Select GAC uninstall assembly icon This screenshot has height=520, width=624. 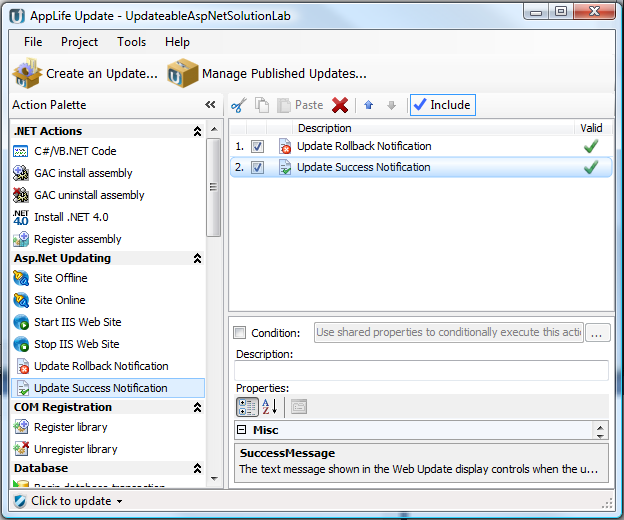click(21, 195)
